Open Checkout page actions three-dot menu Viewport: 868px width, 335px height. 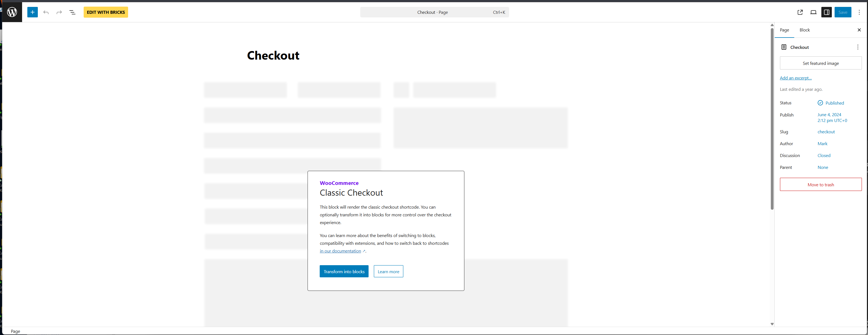click(x=858, y=47)
